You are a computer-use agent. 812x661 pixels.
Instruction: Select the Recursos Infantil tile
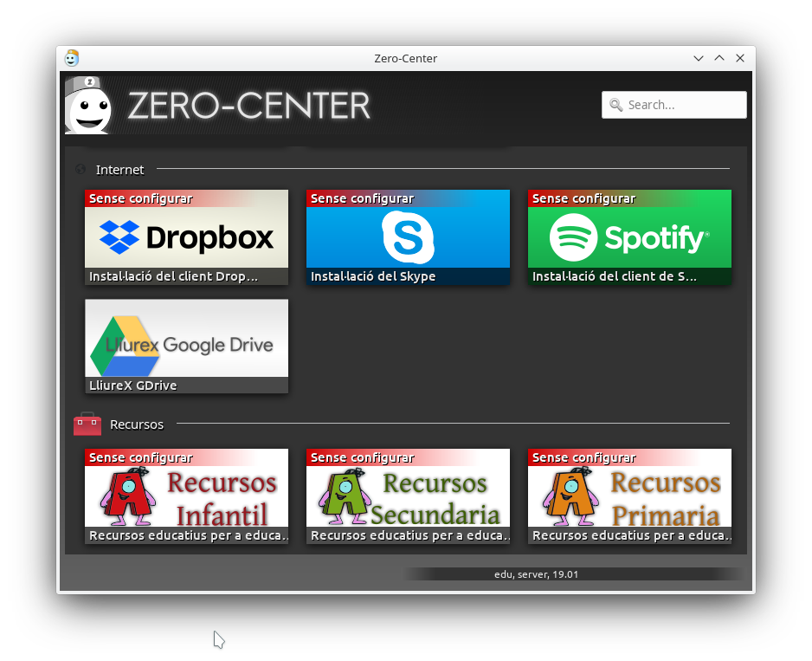(x=186, y=496)
